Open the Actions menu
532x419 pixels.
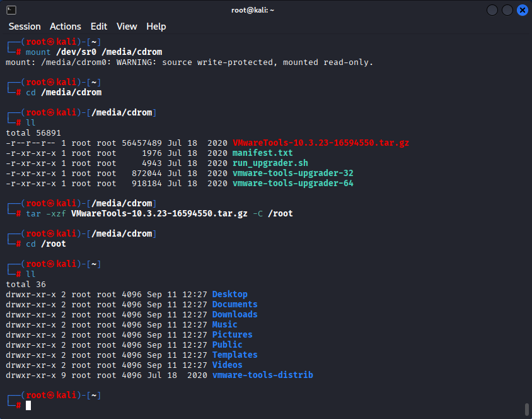[x=66, y=27]
